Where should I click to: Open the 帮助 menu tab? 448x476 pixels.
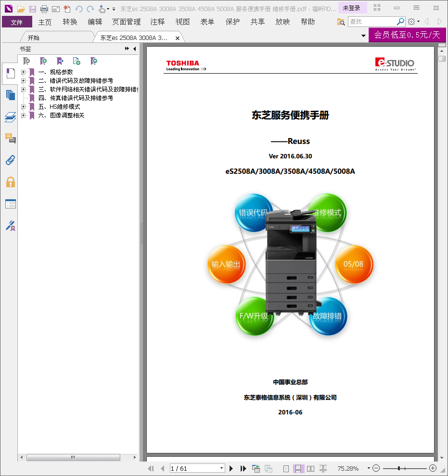click(308, 22)
